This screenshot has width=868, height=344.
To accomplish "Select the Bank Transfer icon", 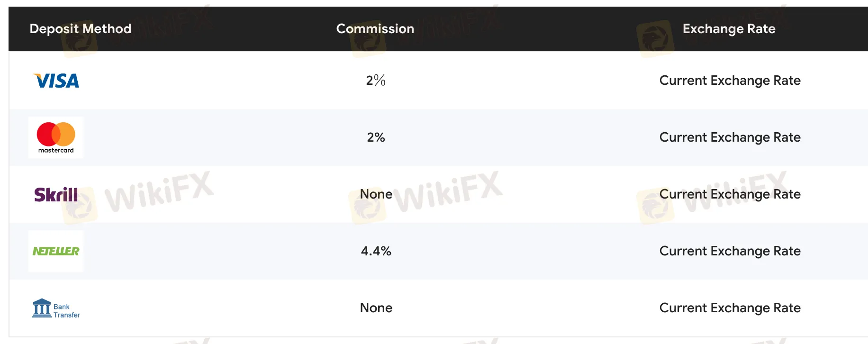I will pos(56,308).
